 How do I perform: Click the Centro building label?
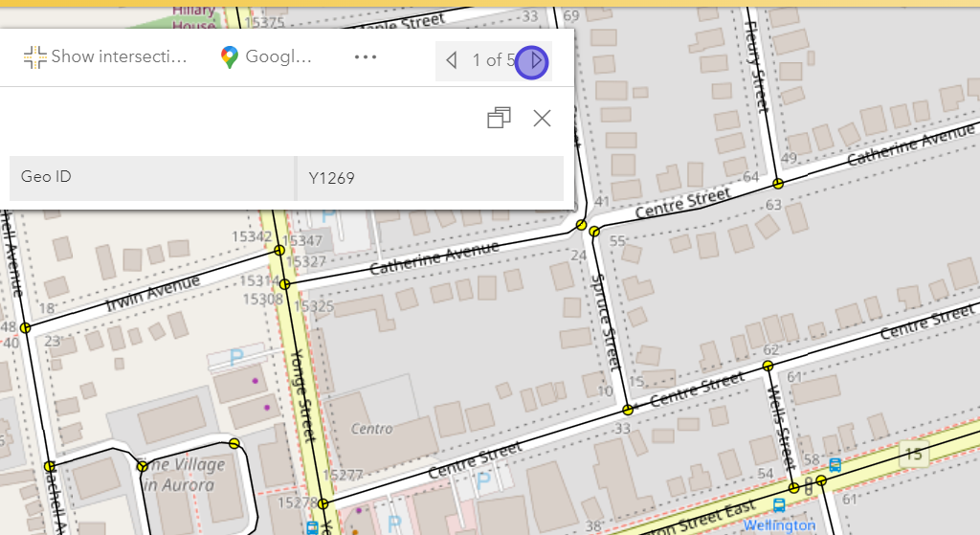coord(372,428)
